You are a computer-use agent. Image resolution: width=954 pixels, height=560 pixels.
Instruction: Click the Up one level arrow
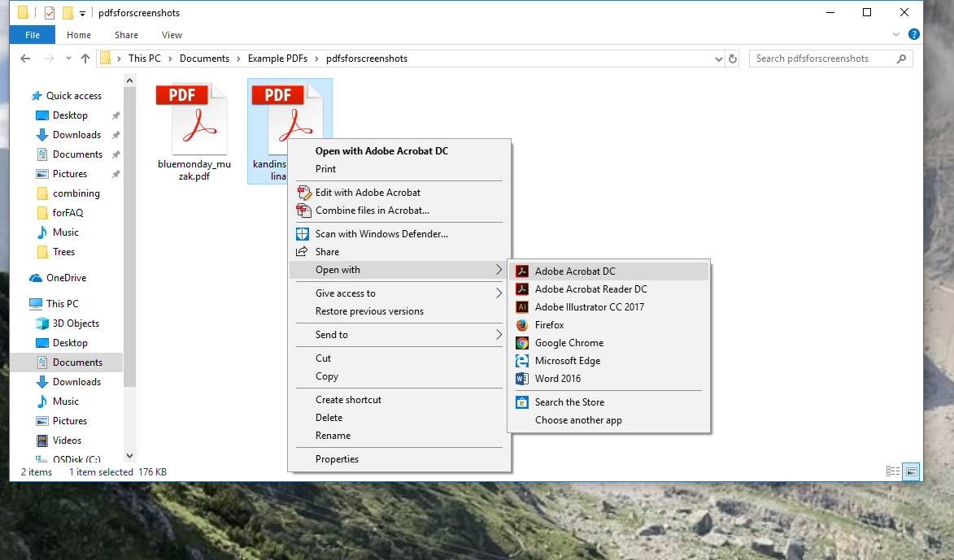click(x=85, y=59)
